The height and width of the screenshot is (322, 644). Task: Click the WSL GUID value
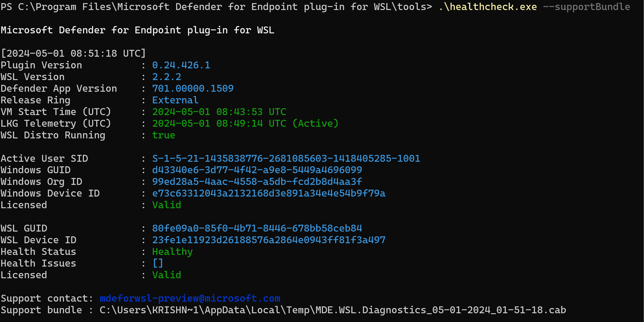(x=257, y=228)
